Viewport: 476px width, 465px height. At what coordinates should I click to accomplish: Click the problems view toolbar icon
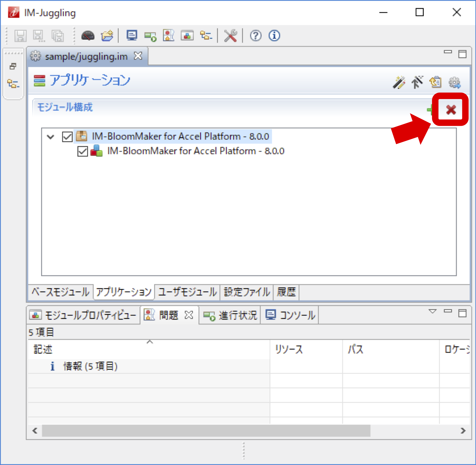pyautogui.click(x=169, y=35)
